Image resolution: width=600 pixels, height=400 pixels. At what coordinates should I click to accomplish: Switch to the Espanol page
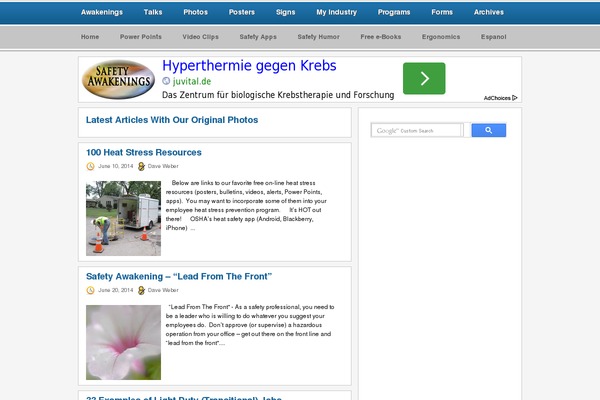[494, 37]
